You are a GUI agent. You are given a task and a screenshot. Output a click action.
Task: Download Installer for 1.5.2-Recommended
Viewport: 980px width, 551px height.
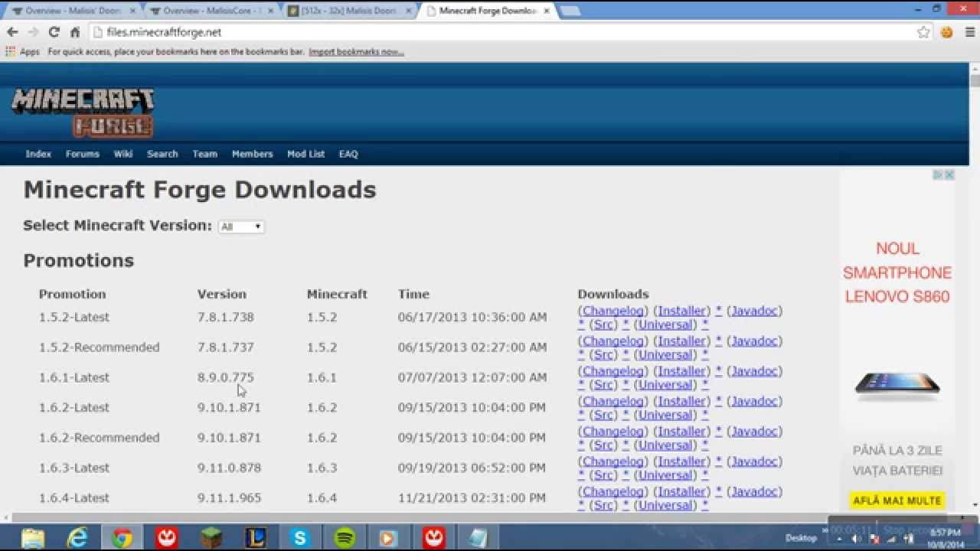pos(682,341)
